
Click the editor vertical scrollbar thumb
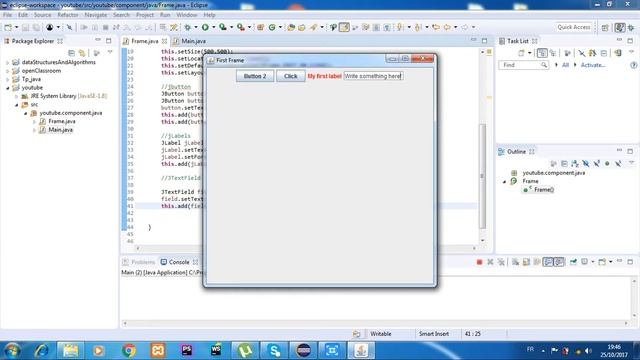point(482,176)
